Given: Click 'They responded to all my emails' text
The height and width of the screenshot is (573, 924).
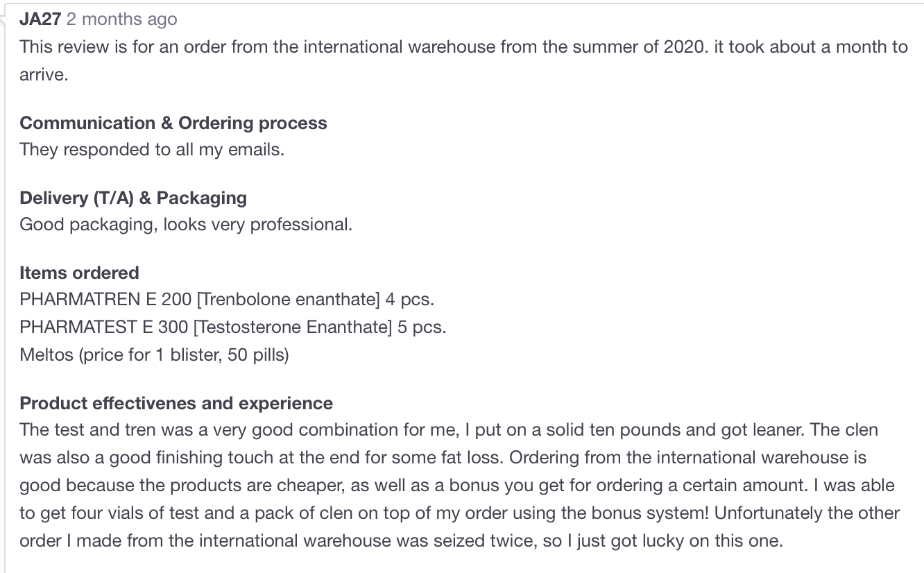Looking at the screenshot, I should coord(152,150).
